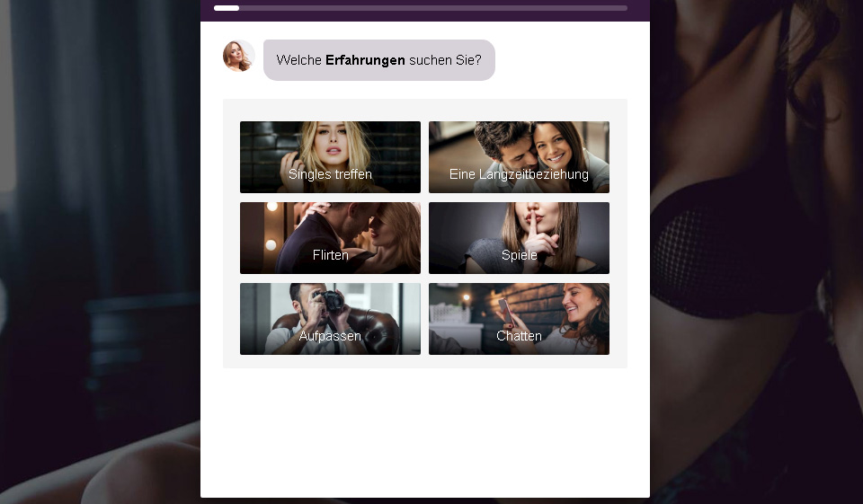Select the "Singles treffen" option tile

pos(330,157)
